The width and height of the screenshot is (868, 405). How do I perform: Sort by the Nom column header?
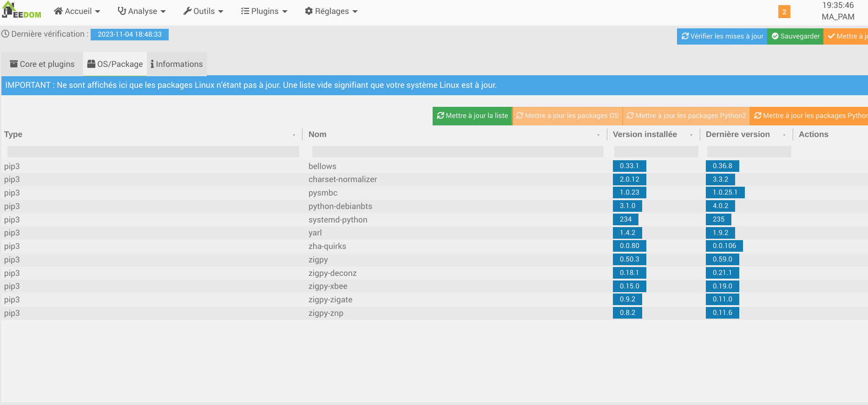tap(318, 134)
